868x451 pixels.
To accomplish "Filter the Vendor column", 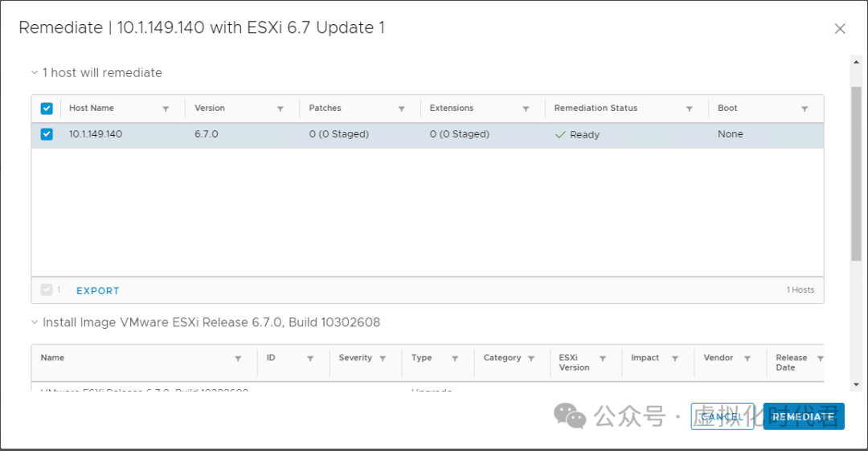I will coord(747,359).
